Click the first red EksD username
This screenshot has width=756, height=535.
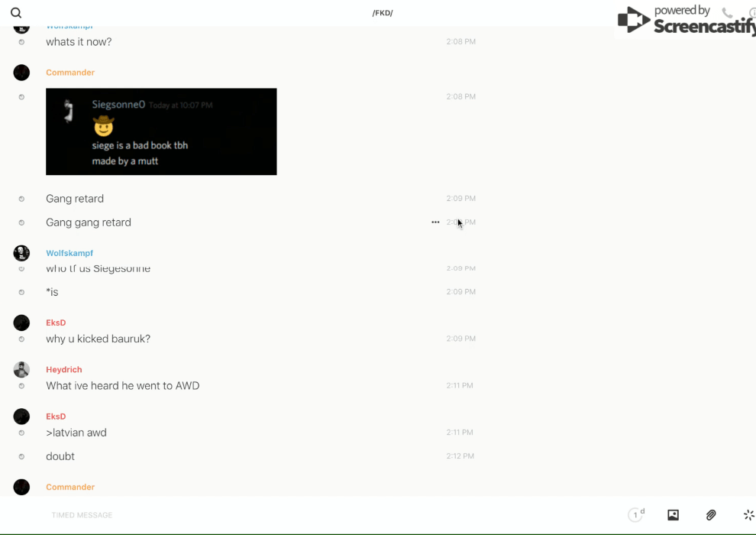56,323
